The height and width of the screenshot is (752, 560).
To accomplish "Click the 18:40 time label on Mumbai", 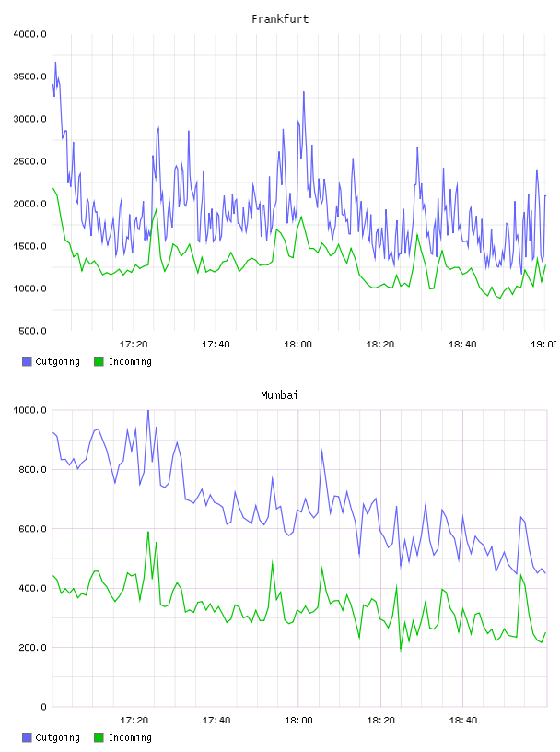I will 463,721.
